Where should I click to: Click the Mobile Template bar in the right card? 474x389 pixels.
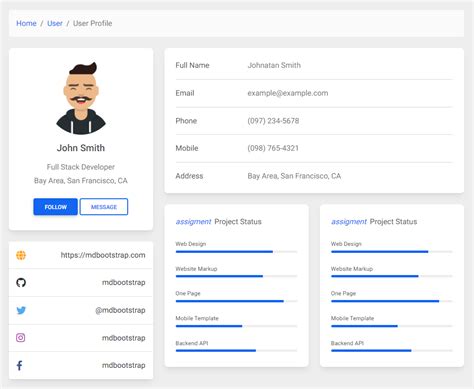coord(392,326)
